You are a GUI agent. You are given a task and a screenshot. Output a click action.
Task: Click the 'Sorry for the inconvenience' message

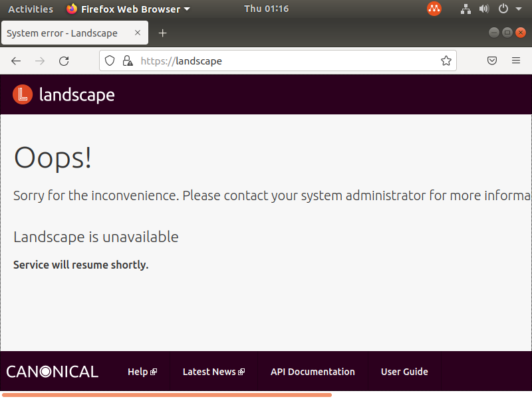[x=272, y=196]
